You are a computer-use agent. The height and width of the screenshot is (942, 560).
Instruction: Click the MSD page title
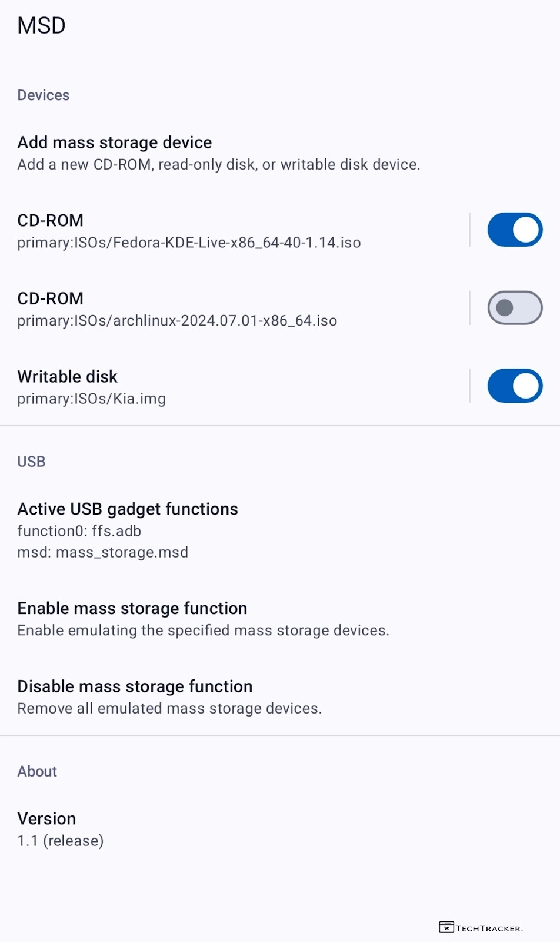coord(41,26)
